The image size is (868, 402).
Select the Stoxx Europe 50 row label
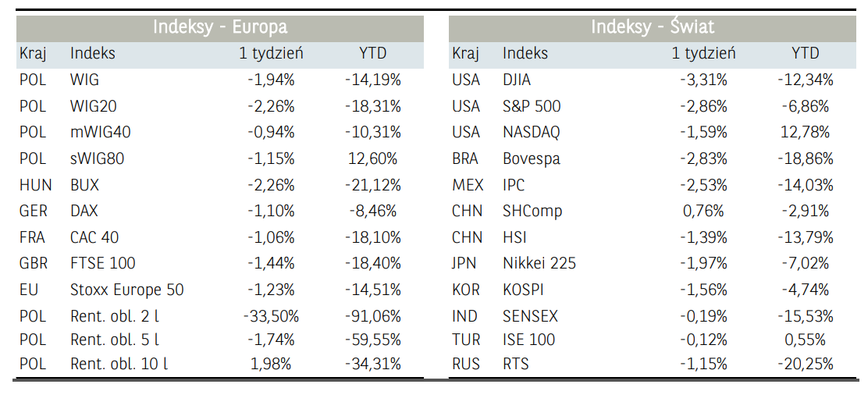(x=126, y=290)
